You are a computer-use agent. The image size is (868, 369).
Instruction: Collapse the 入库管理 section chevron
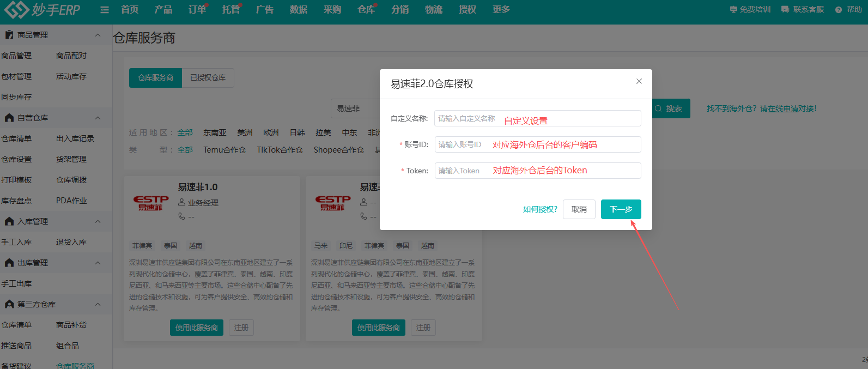point(98,221)
